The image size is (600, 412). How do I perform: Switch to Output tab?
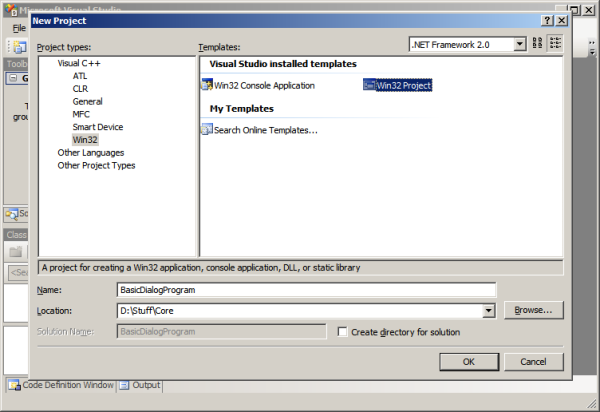[x=140, y=385]
